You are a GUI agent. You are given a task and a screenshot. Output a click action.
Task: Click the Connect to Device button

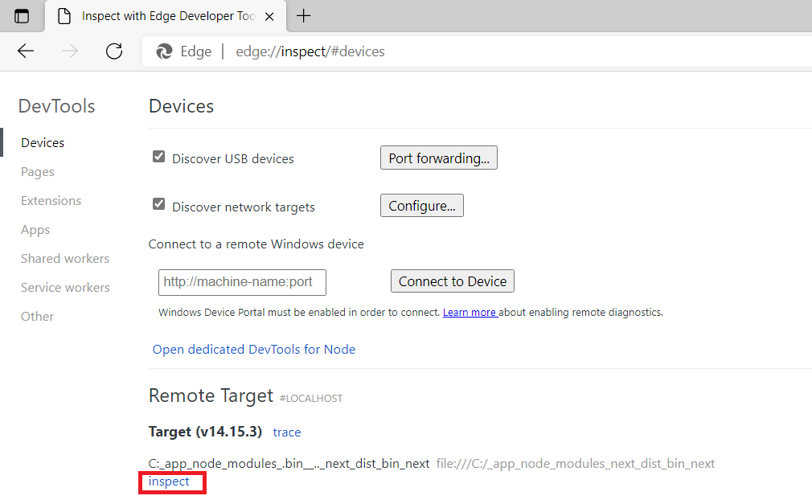453,281
